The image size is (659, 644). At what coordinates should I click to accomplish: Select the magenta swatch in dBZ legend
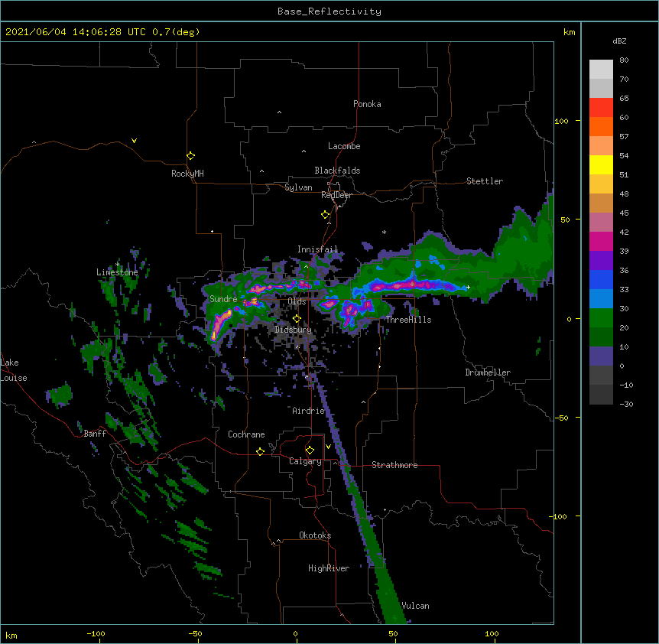(x=601, y=241)
